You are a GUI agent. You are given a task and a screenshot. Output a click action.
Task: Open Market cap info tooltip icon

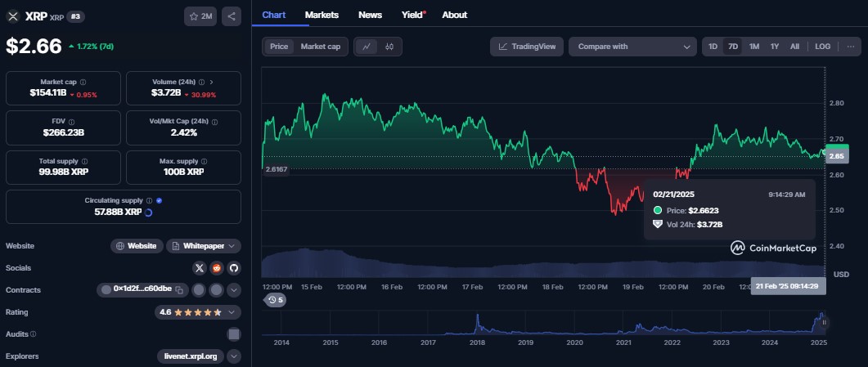[x=83, y=82]
